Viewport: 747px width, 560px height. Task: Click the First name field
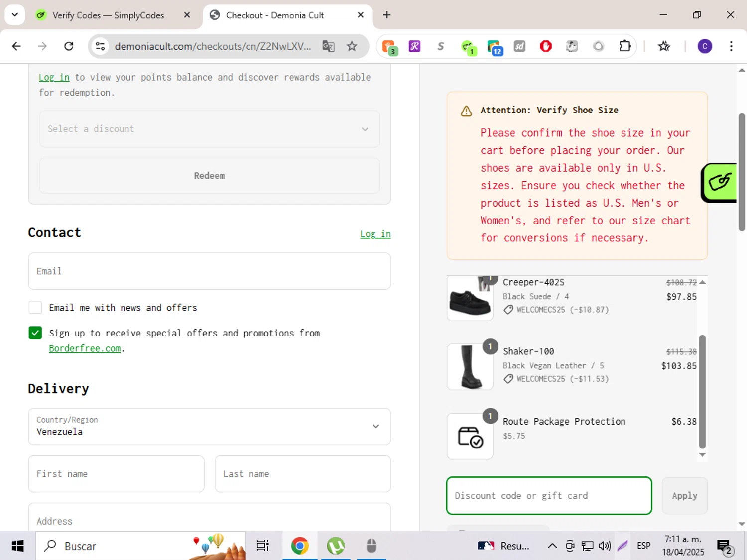116,474
